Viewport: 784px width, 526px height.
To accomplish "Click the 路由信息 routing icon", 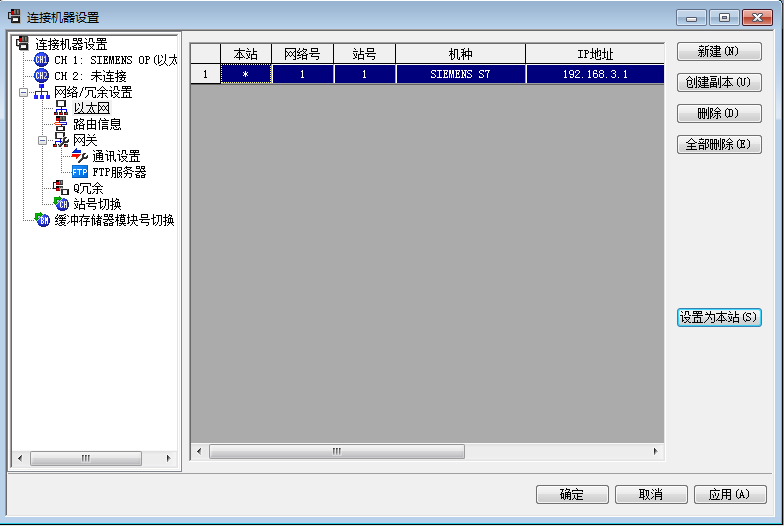I will [x=60, y=124].
